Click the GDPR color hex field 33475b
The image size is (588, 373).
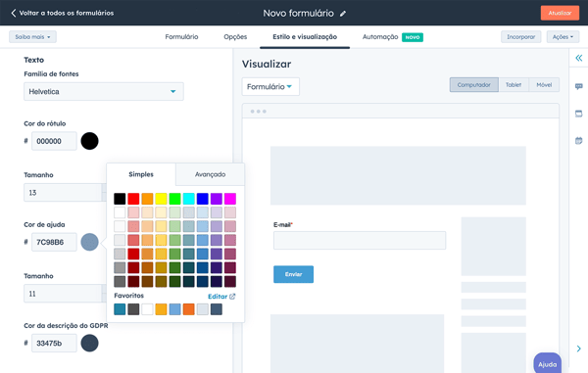pos(54,343)
